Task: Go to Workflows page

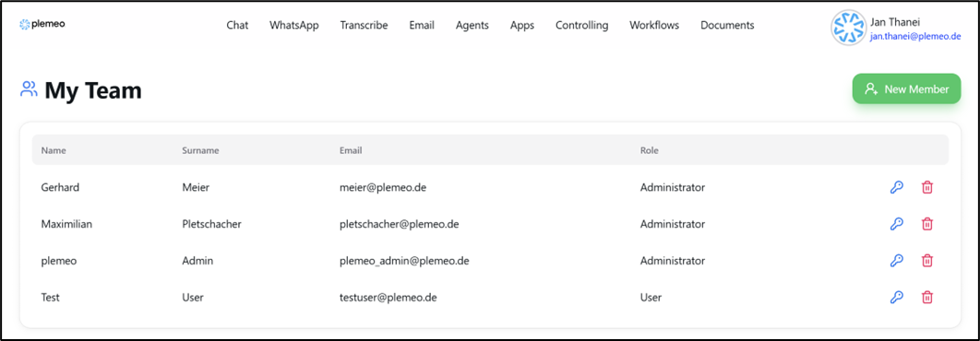Action: point(654,25)
